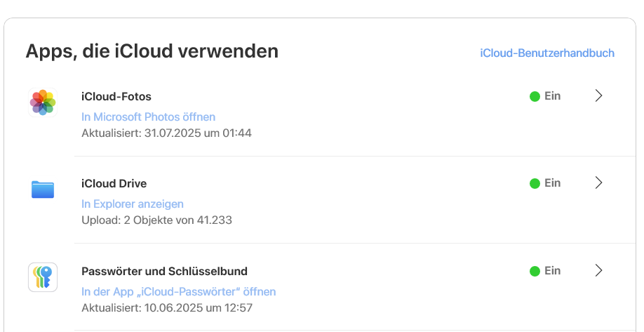Click the green status dot for iCloud-Fotos
The image size is (644, 332).
point(535,96)
